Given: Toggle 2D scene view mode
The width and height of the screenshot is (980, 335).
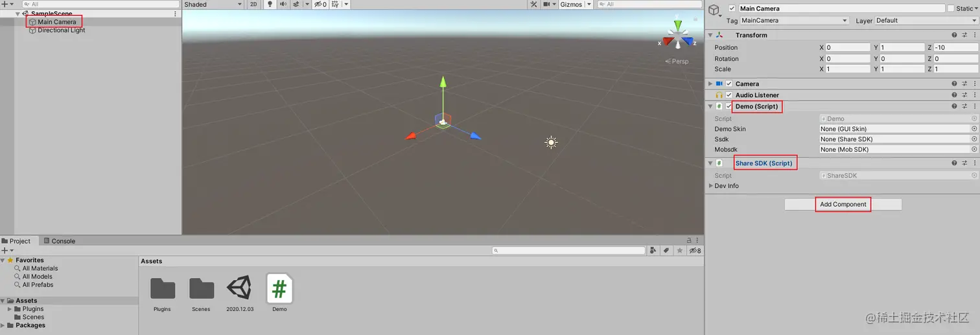Looking at the screenshot, I should coord(253,5).
